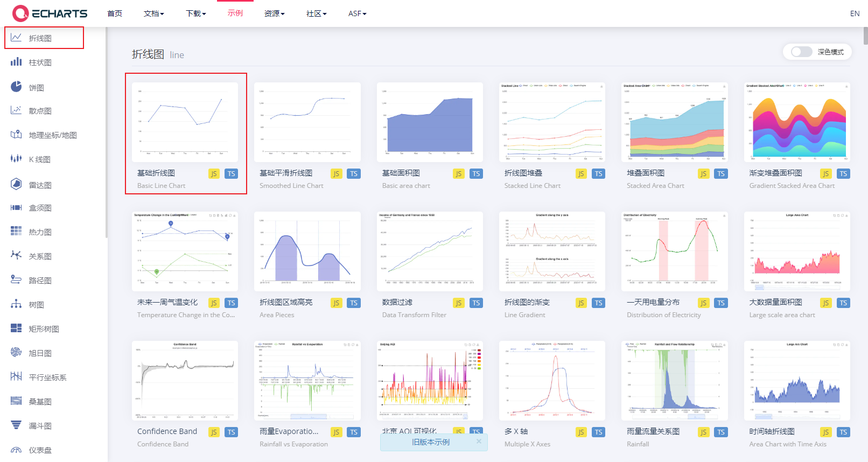Screen dimensions: 868x462
Task: Open the 折线图的渐变 thumbnail
Action: (x=552, y=251)
